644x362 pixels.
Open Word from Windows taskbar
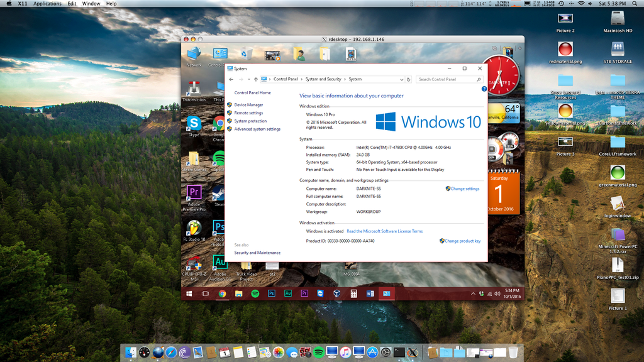click(370, 293)
